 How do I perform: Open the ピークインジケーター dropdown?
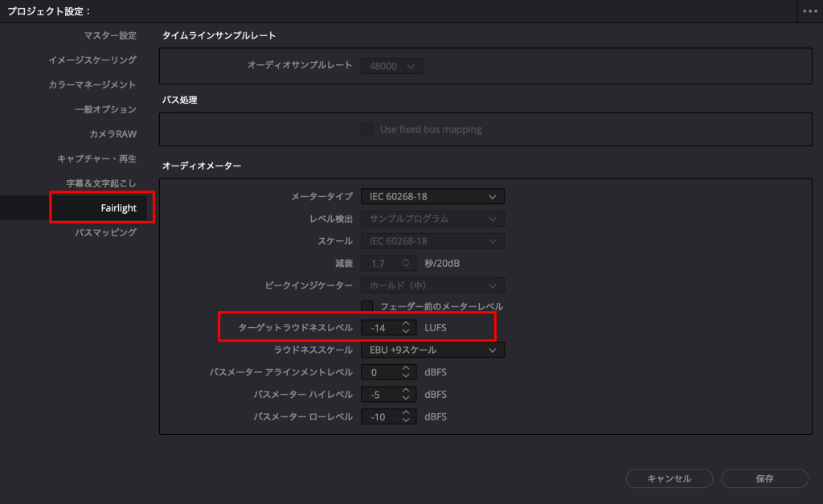point(432,285)
